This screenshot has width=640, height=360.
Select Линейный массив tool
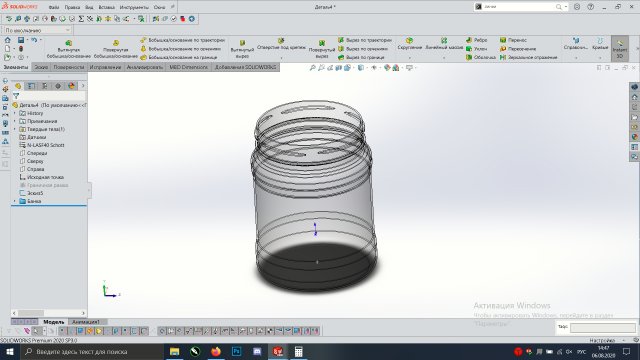coord(444,44)
